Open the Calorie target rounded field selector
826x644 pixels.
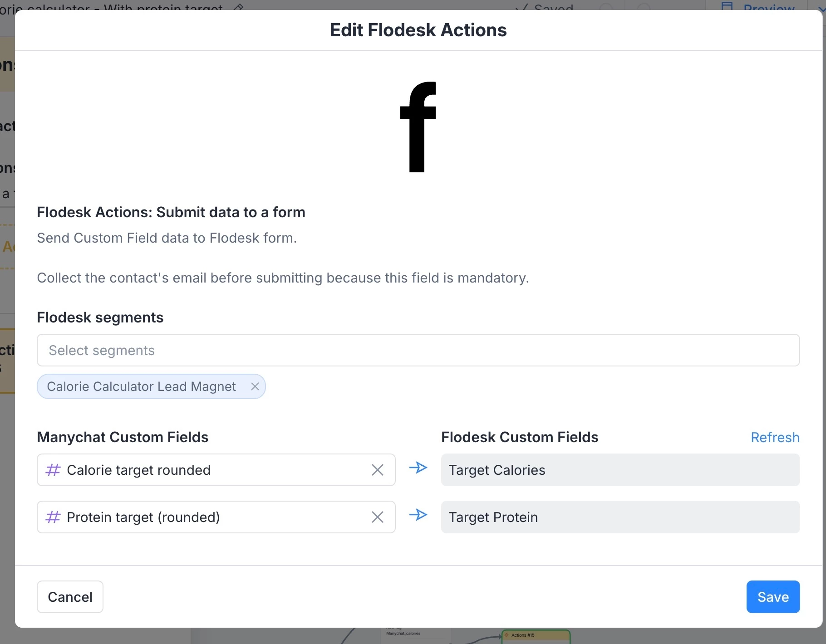[x=204, y=470]
